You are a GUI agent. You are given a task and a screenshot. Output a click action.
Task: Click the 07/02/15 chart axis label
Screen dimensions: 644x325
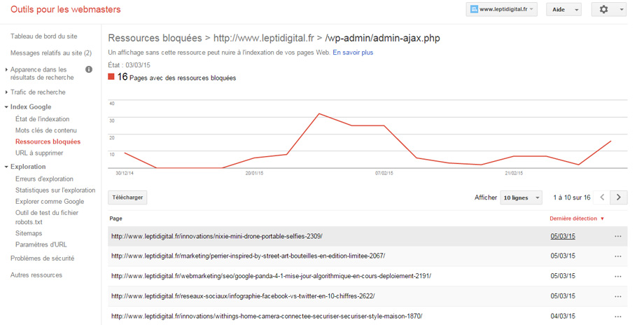click(x=384, y=174)
